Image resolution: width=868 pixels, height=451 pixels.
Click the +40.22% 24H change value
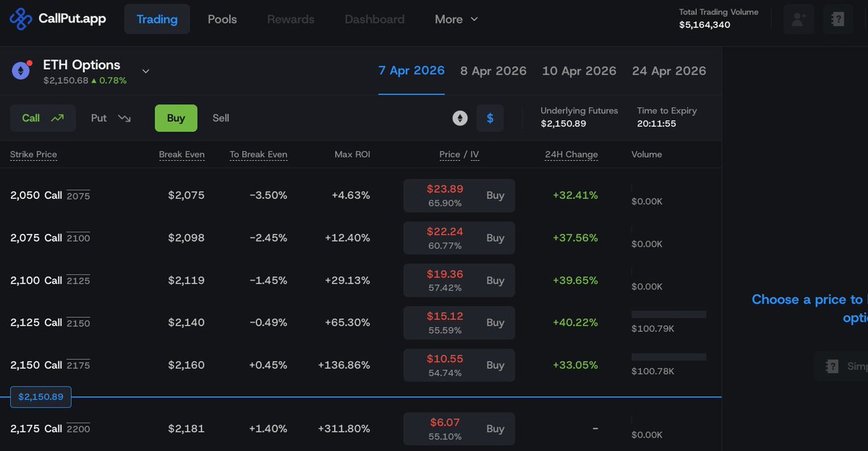575,323
